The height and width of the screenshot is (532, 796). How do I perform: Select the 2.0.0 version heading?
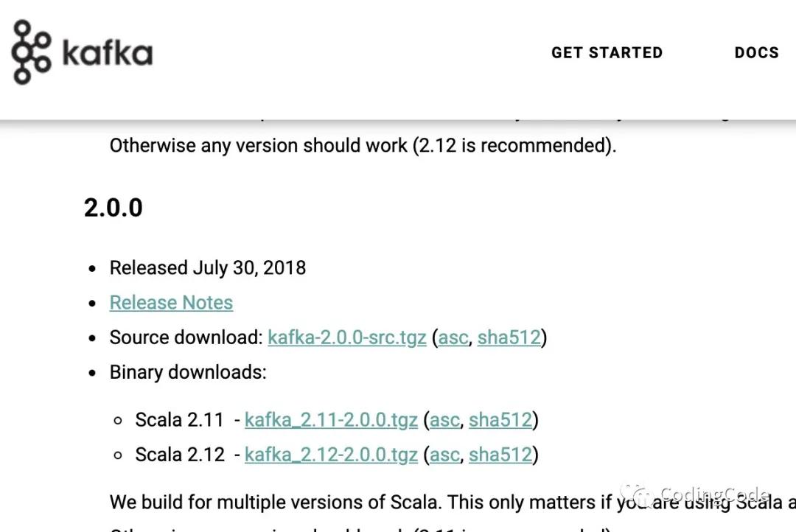click(113, 208)
